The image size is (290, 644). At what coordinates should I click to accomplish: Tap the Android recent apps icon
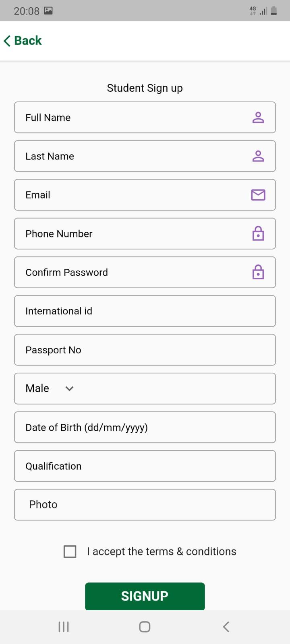coord(64,627)
